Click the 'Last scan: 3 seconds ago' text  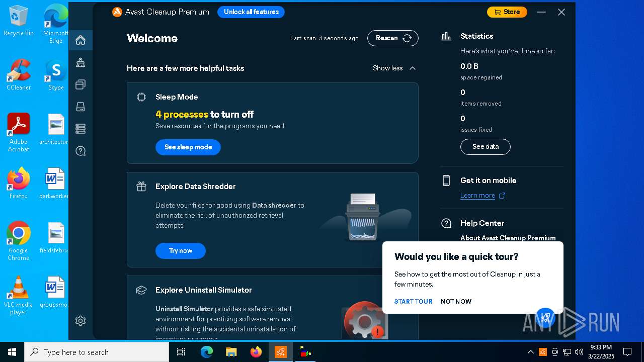(x=325, y=38)
